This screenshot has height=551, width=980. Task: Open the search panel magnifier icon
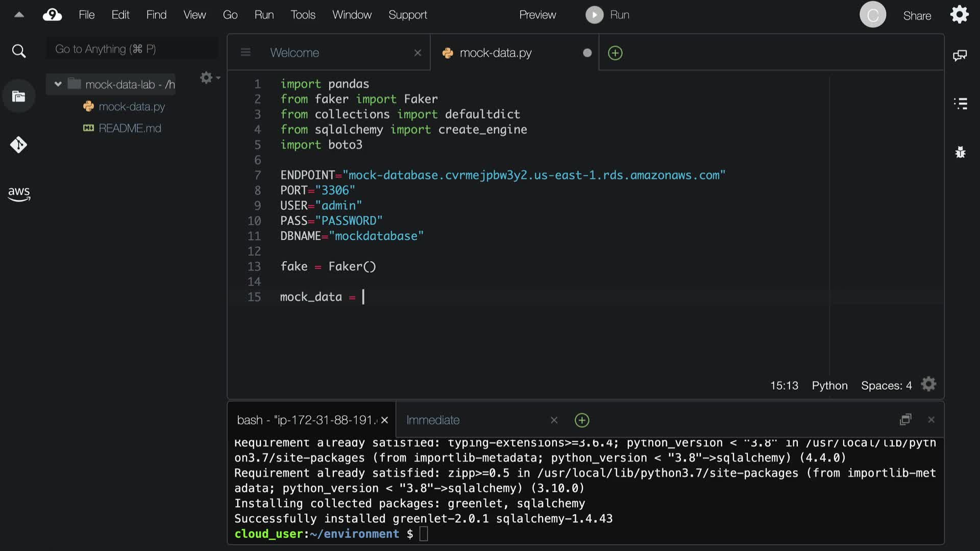coord(19,51)
